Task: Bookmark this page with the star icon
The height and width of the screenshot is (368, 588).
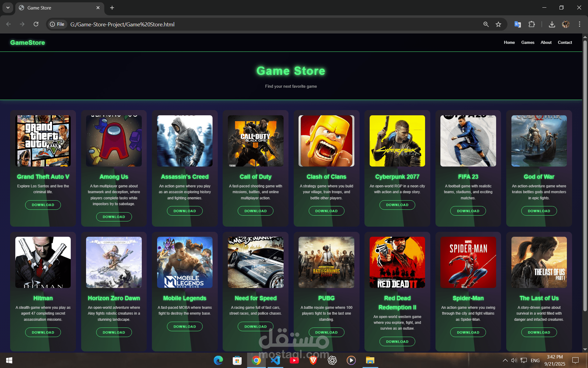Action: [x=499, y=24]
